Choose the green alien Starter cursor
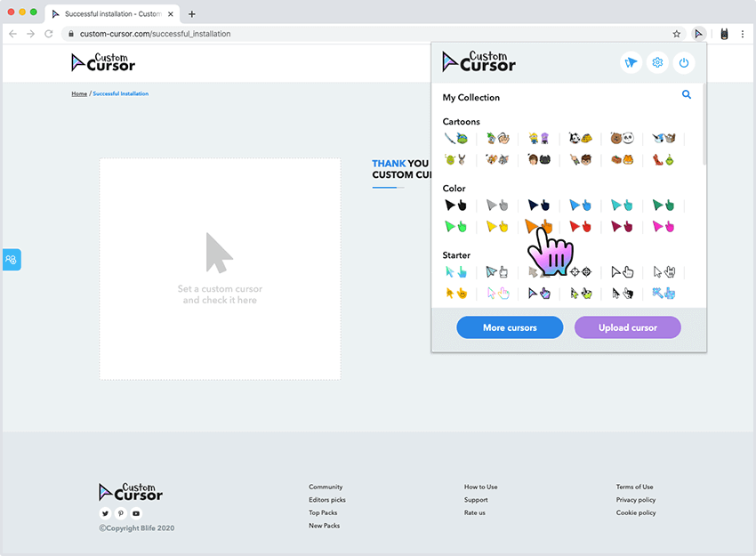756x556 pixels. (581, 294)
